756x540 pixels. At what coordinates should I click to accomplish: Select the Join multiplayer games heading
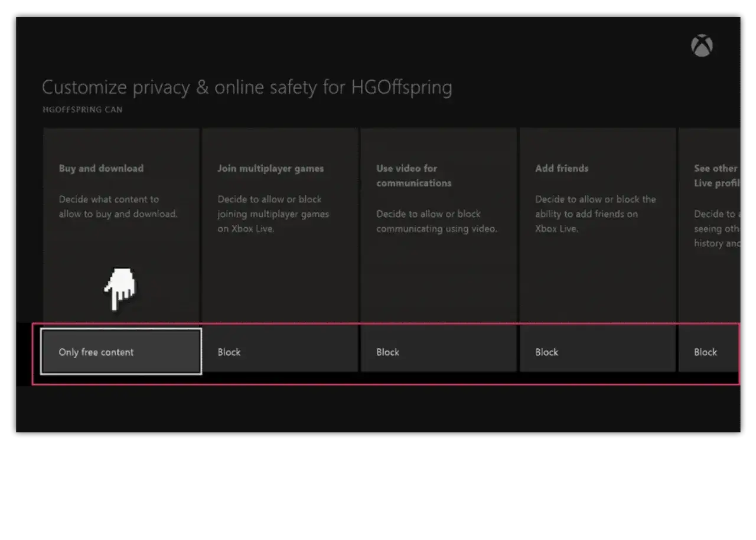click(271, 168)
